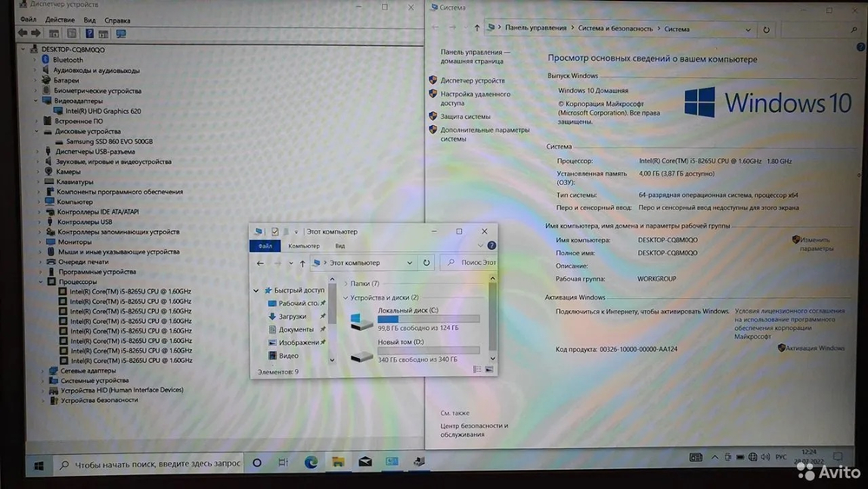Click the Back arrow in Device Manager toolbar

point(23,34)
